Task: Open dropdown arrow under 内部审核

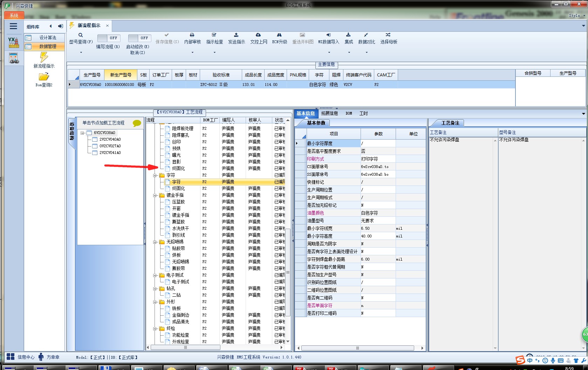Action: click(192, 53)
